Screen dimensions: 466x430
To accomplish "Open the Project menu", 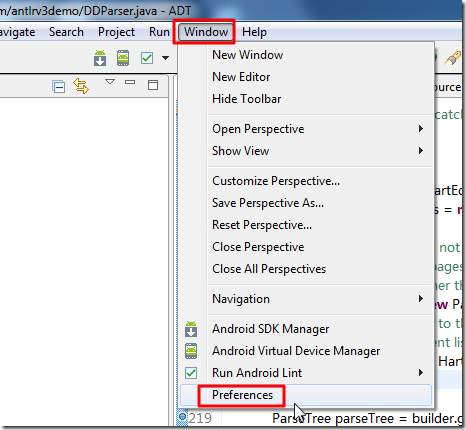I will 116,32.
